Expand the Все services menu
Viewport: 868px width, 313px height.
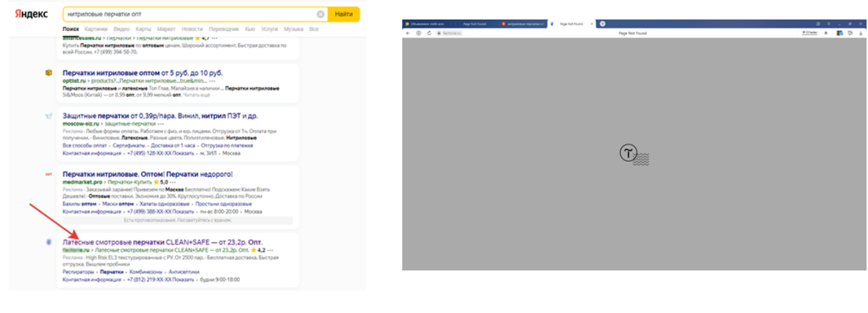click(313, 29)
